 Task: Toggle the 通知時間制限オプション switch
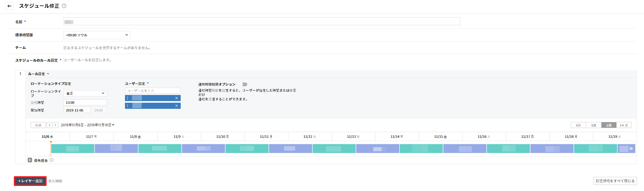coord(243,84)
